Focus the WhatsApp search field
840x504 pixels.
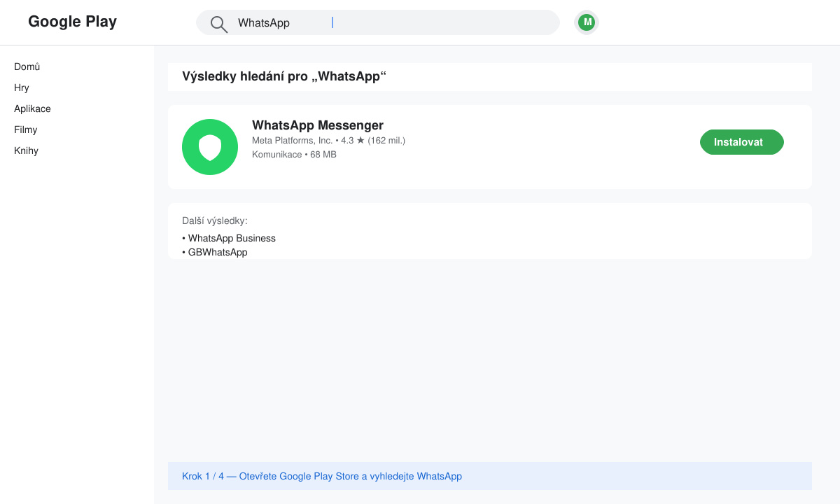(x=378, y=22)
